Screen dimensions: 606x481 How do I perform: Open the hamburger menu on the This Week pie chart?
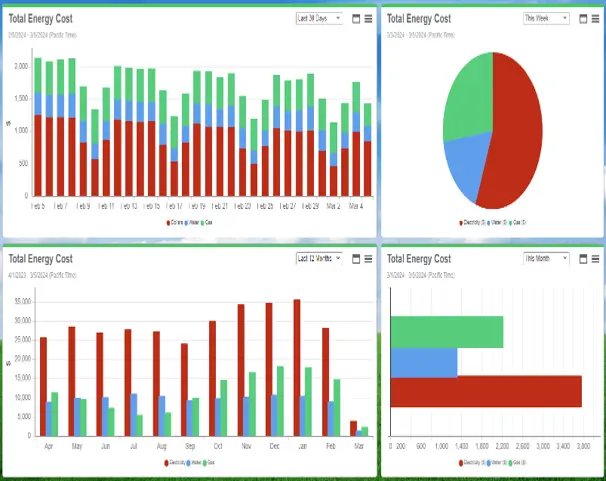tap(594, 18)
